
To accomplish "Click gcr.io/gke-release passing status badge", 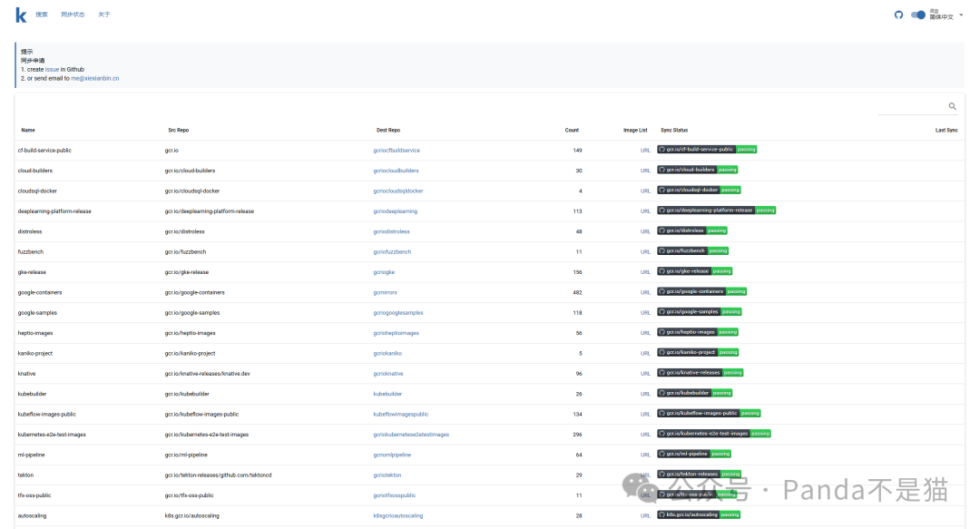I will point(694,271).
